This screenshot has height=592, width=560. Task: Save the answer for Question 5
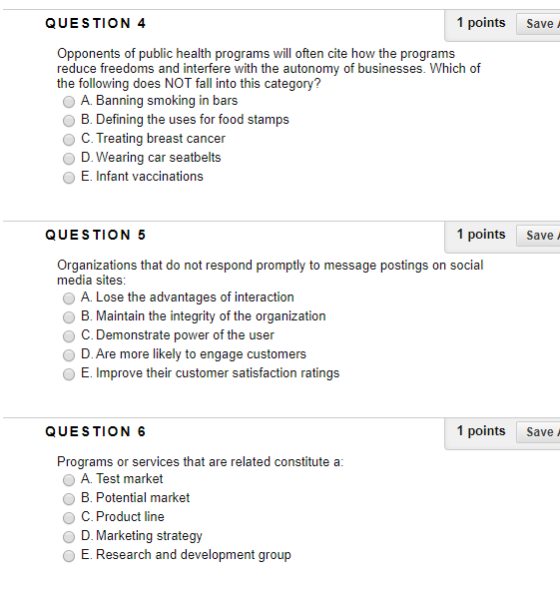click(538, 236)
